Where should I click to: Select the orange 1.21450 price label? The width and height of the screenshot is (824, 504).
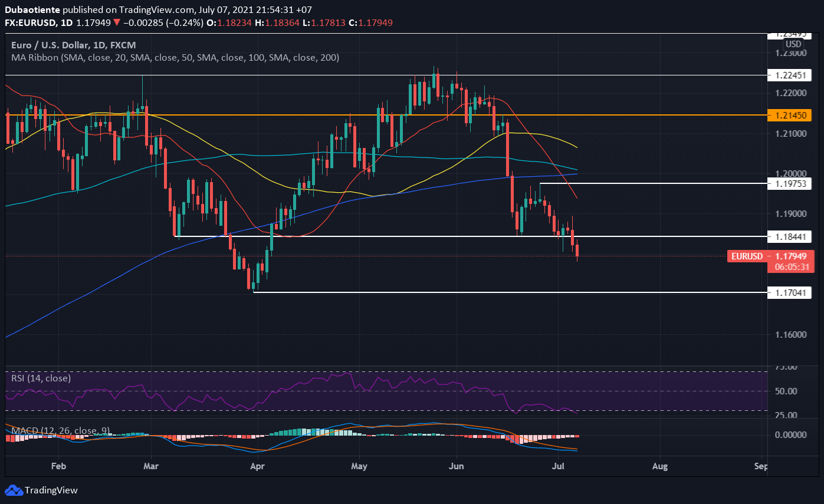[790, 115]
